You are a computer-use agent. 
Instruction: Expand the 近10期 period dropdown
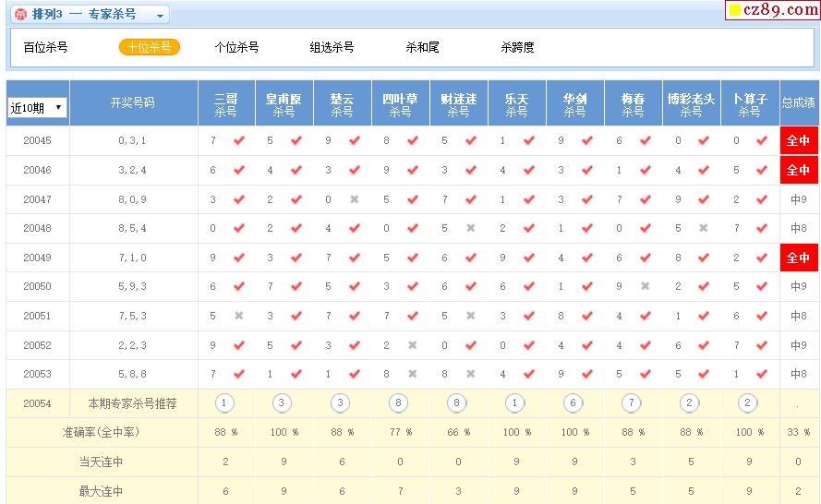click(37, 108)
